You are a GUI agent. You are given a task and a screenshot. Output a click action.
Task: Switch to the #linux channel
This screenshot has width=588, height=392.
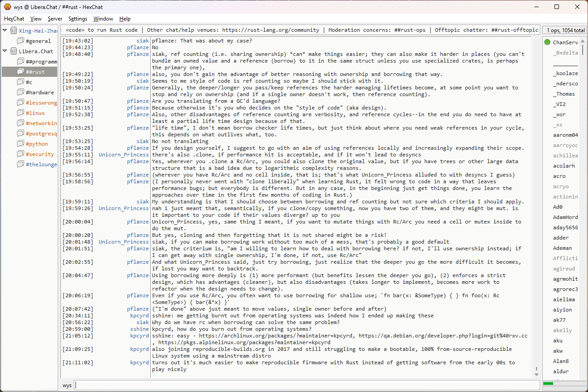35,113
